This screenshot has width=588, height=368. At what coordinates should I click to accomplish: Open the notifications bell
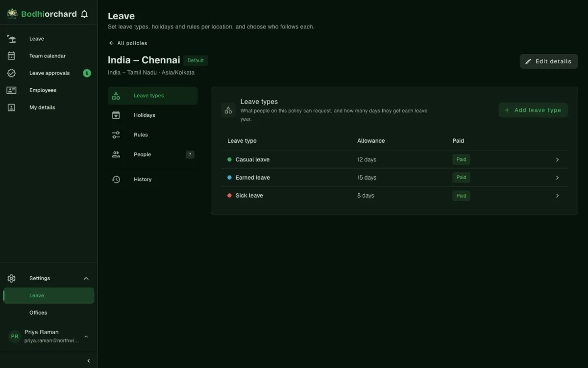[84, 14]
